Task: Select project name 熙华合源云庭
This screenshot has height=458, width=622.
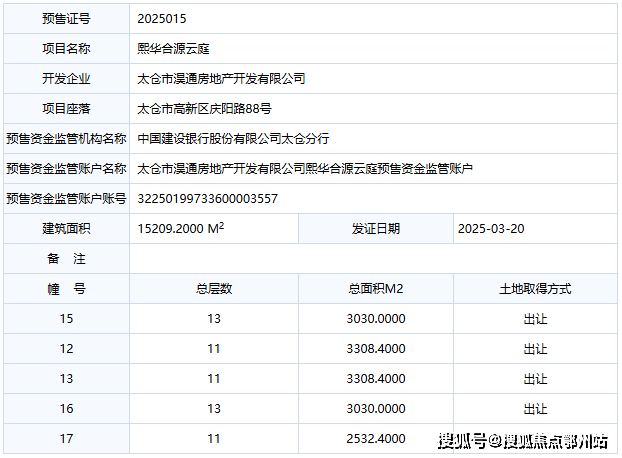Action: click(173, 49)
